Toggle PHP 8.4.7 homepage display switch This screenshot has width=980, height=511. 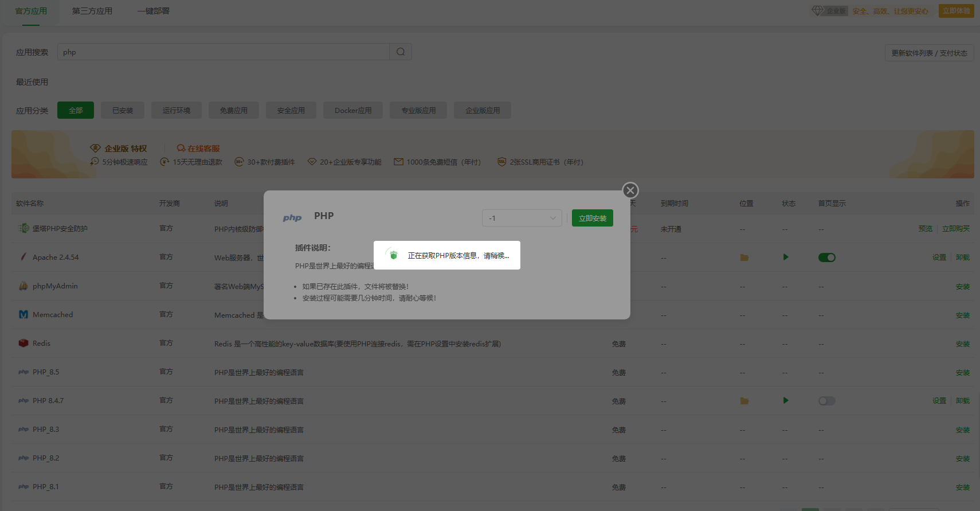pos(827,401)
